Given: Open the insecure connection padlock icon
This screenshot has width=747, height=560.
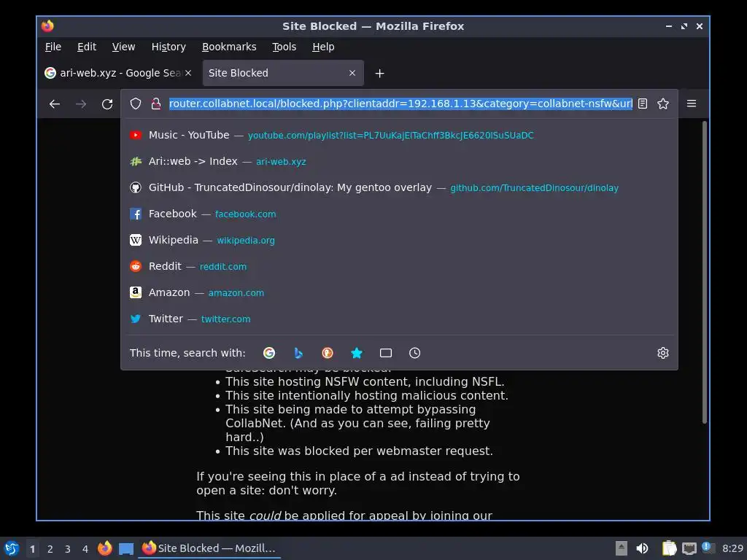Looking at the screenshot, I should [x=156, y=104].
